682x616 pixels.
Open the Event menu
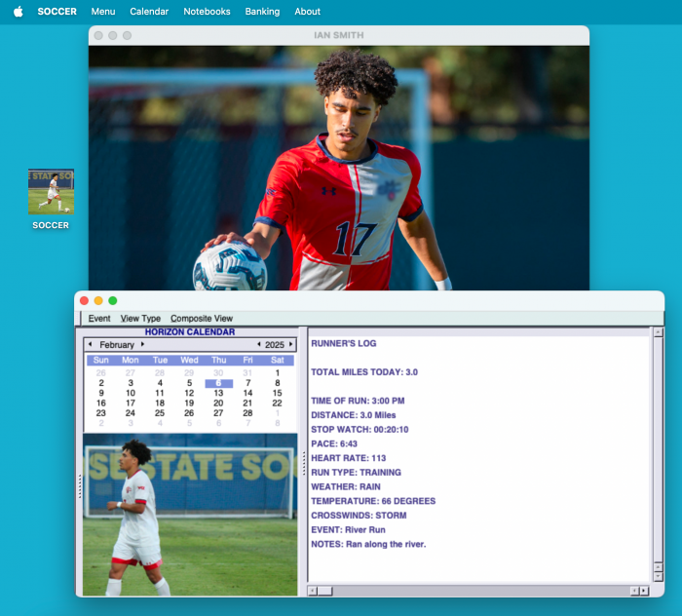(99, 318)
